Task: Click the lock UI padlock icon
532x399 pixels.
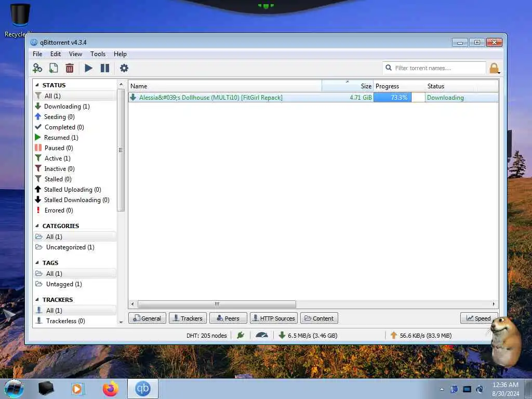Action: pyautogui.click(x=494, y=68)
